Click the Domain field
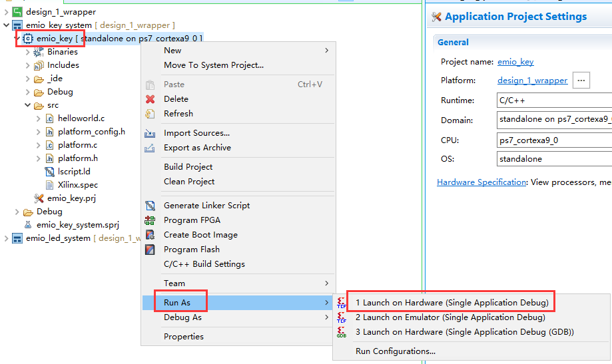612x364 pixels. (554, 119)
